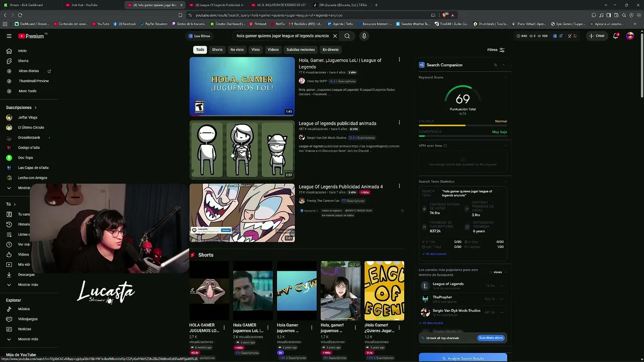Open DrossRotzank subscription
This screenshot has width=644, height=362.
coord(29,138)
